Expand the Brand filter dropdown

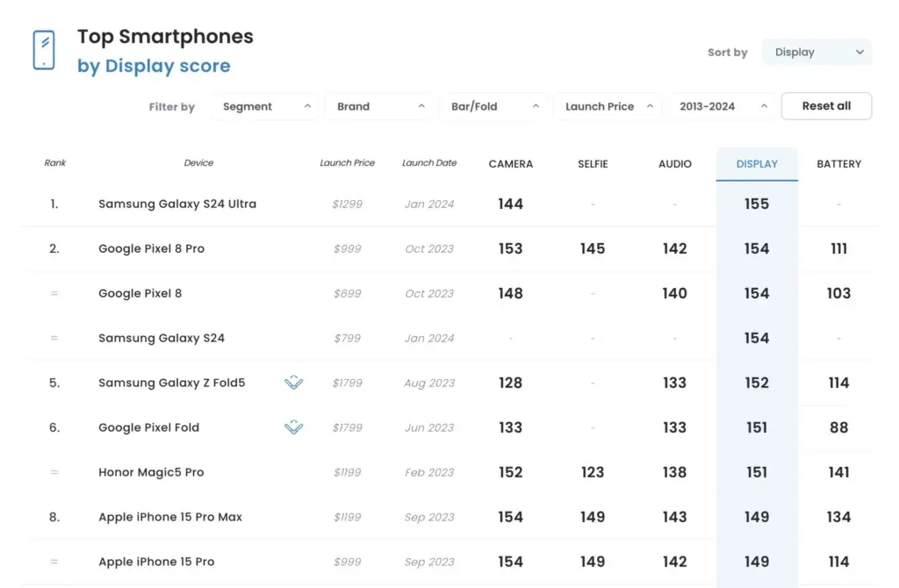[x=380, y=106]
